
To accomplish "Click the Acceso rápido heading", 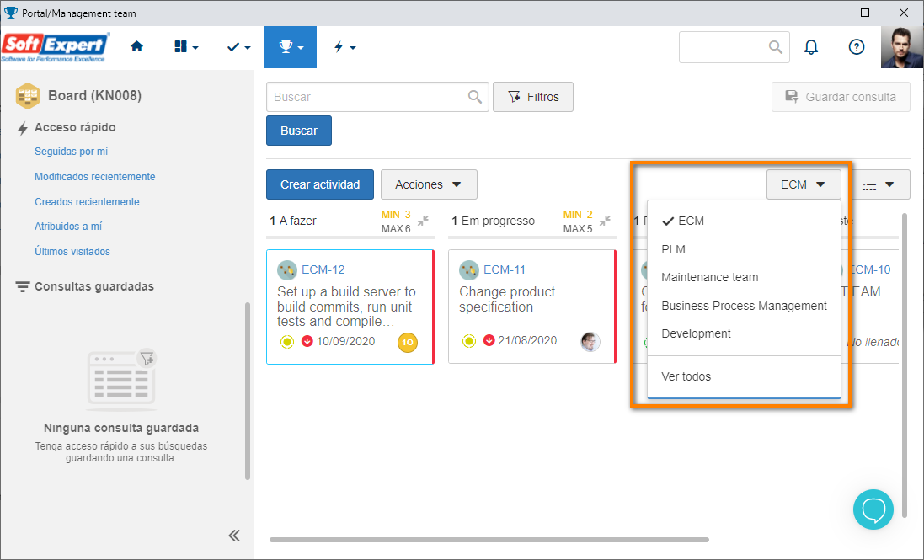I will pyautogui.click(x=75, y=127).
